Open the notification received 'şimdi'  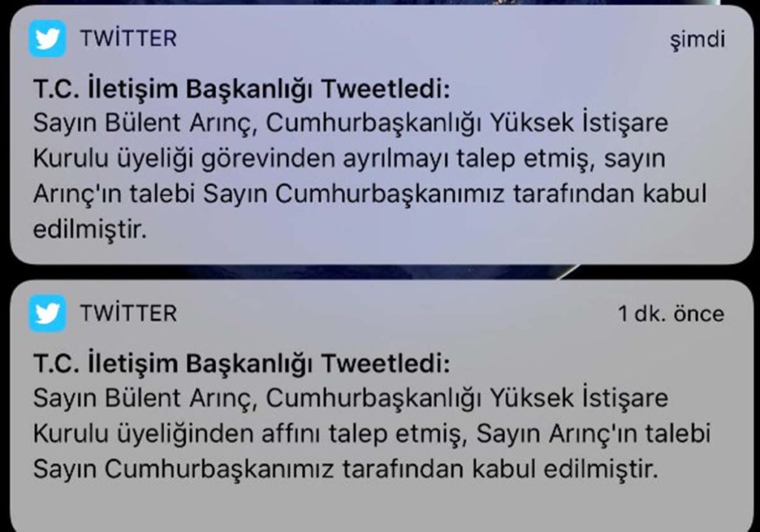(x=382, y=135)
